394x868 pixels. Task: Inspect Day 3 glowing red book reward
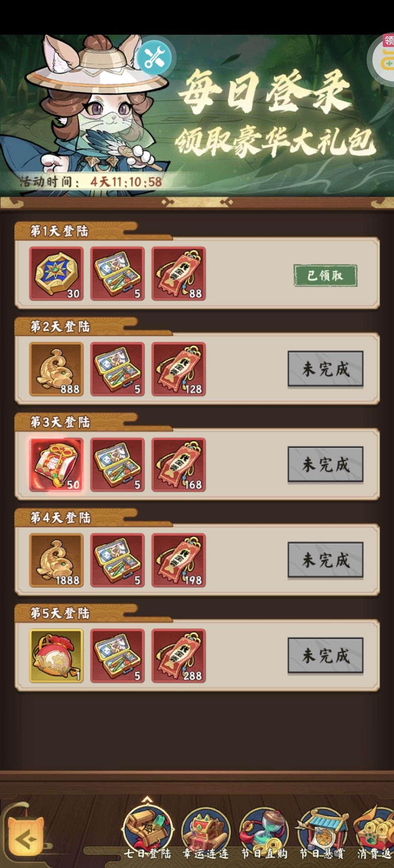(x=56, y=464)
